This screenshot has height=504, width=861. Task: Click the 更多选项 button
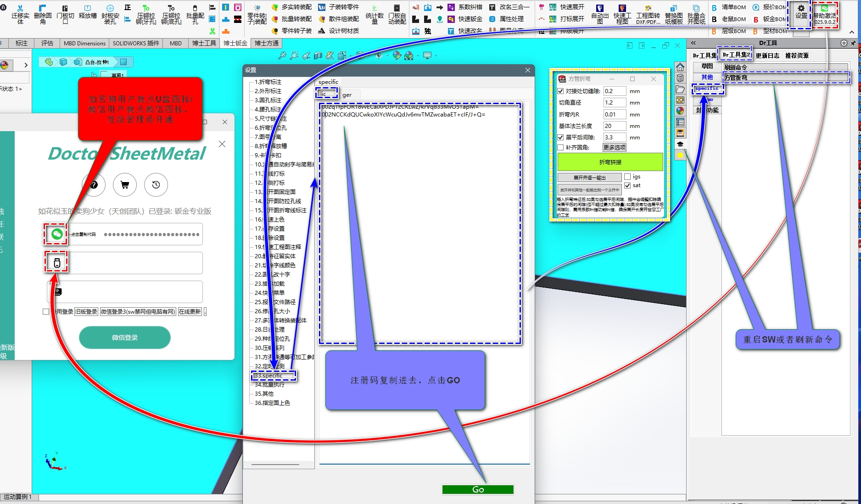point(615,147)
